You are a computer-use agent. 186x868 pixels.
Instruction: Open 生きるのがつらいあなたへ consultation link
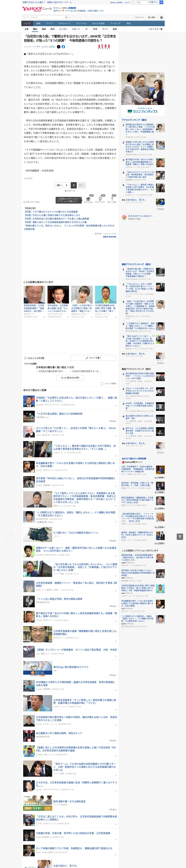pyautogui.click(x=140, y=216)
